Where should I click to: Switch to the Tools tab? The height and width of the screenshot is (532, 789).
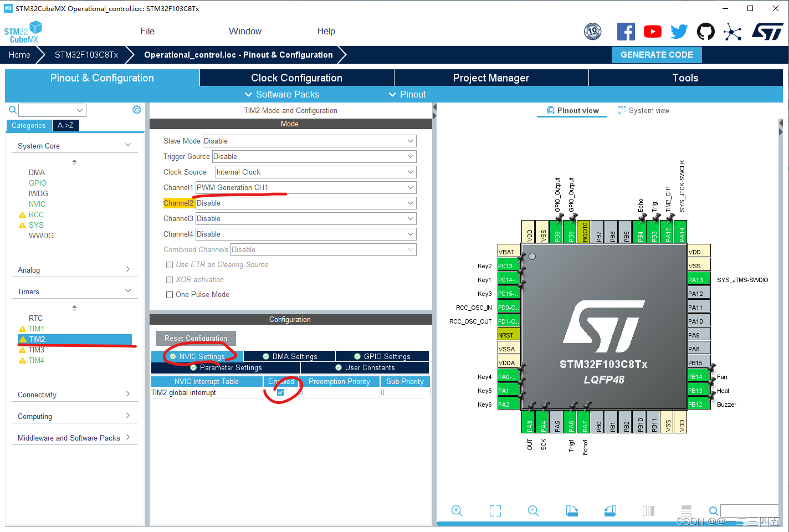tap(685, 78)
